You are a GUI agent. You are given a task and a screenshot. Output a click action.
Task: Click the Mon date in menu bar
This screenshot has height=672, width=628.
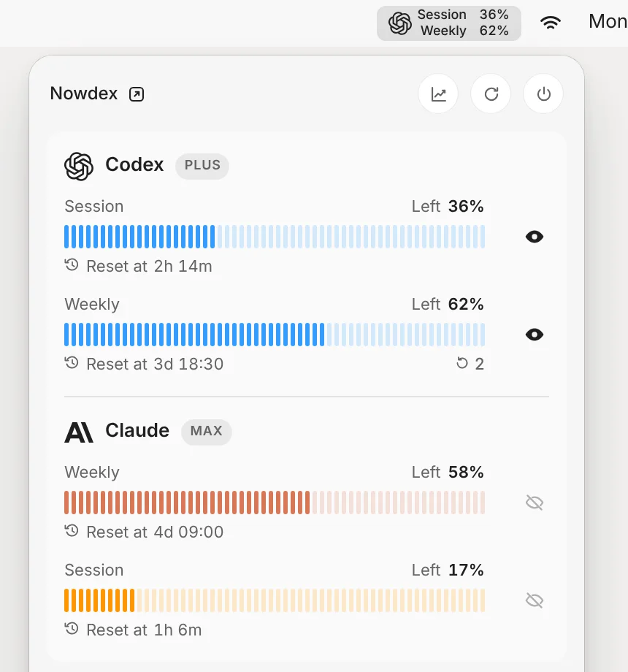(x=608, y=21)
